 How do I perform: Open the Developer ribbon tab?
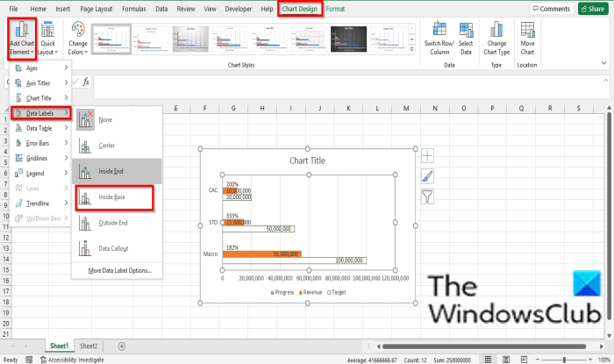(238, 9)
